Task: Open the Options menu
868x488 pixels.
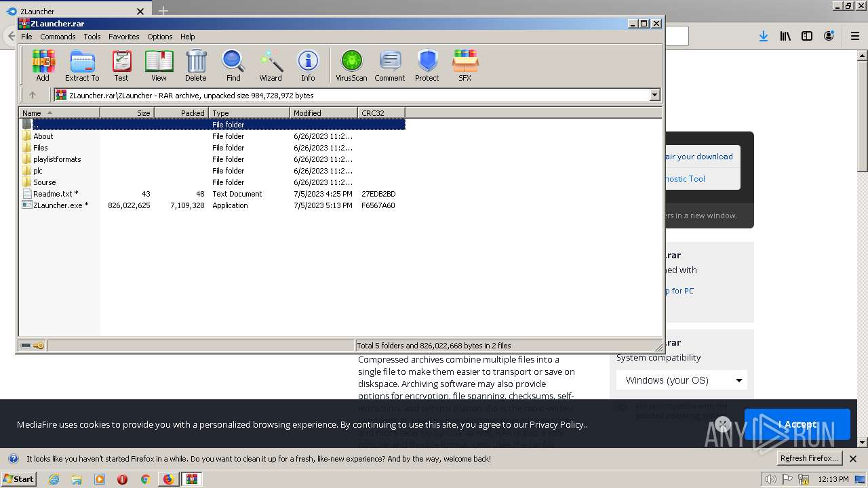Action: [x=160, y=37]
